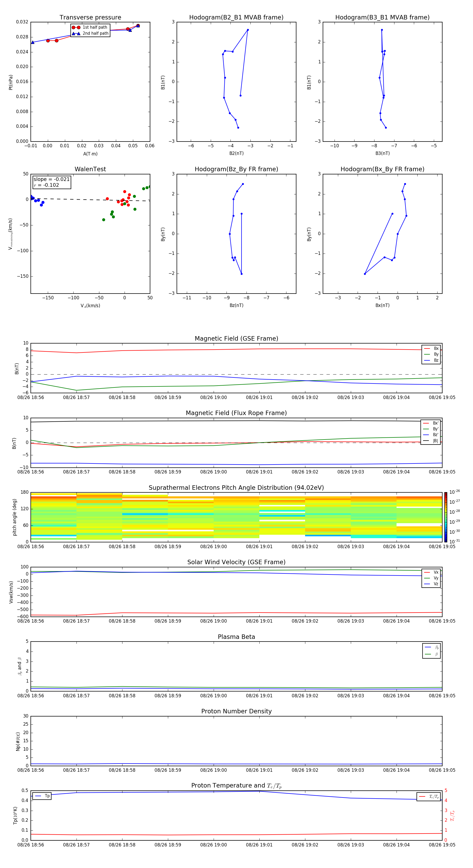Viewport: 473px width, 868px height.
Task: Click the "pitch angle (deg)" axis label
Action: tap(14, 517)
